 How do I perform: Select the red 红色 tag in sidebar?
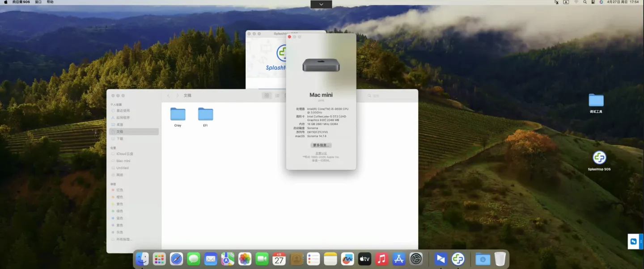(x=120, y=190)
